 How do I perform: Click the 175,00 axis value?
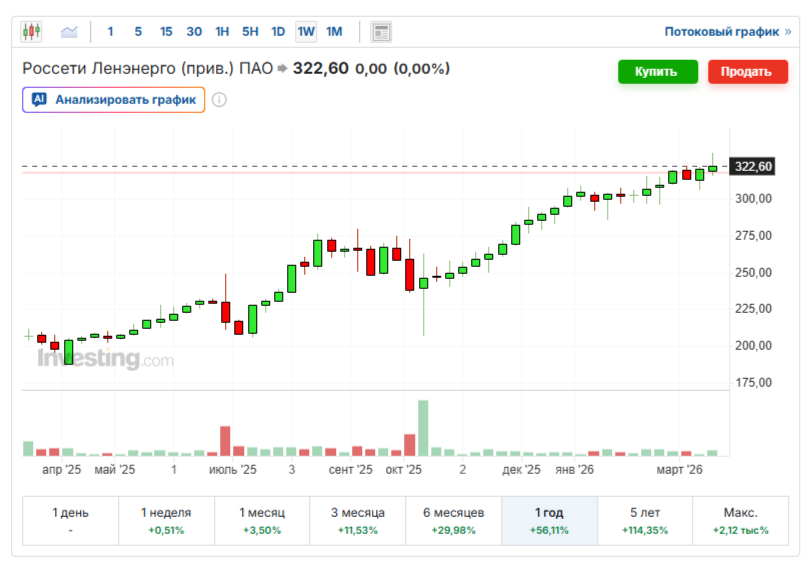click(x=753, y=383)
